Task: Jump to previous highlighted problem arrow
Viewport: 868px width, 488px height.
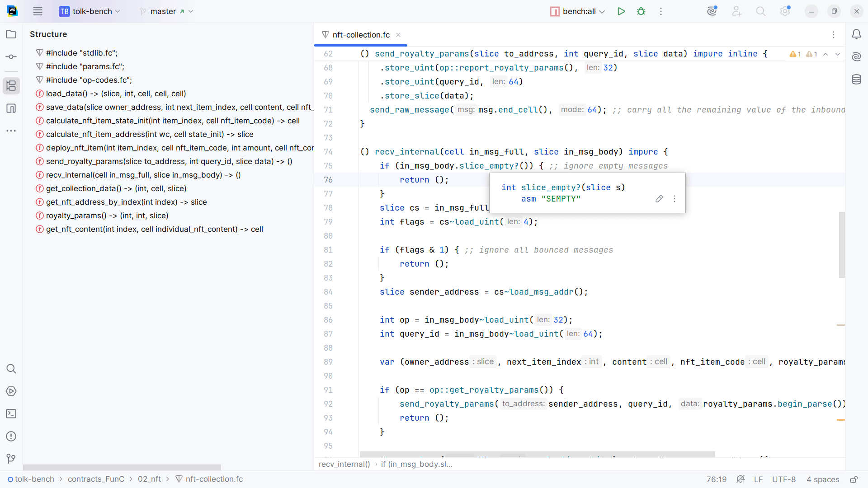Action: click(x=826, y=54)
